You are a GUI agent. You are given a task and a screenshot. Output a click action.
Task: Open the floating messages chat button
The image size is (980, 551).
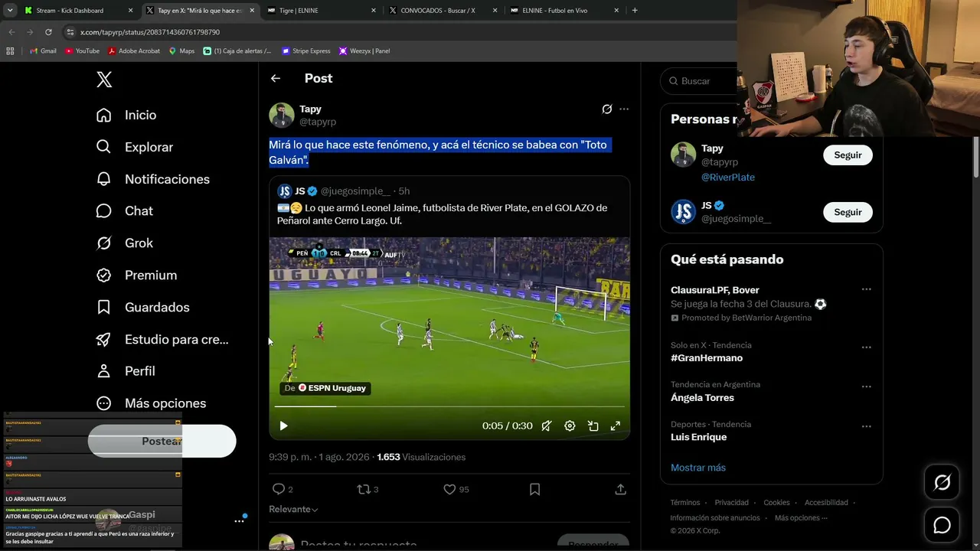tap(942, 525)
